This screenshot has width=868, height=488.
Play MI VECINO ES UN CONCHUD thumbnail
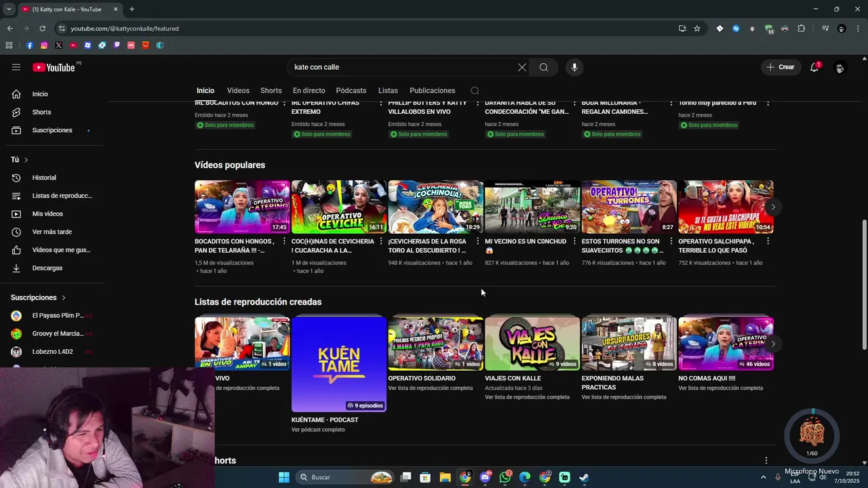532,207
